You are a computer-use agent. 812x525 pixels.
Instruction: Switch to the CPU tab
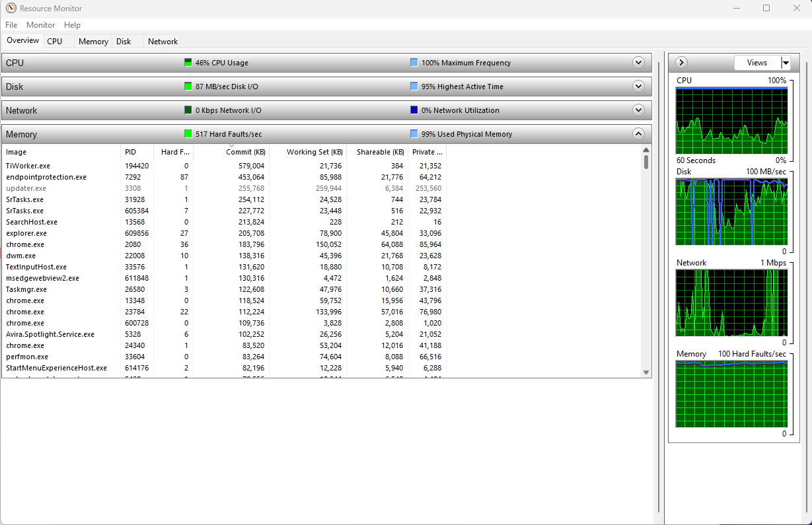[55, 41]
